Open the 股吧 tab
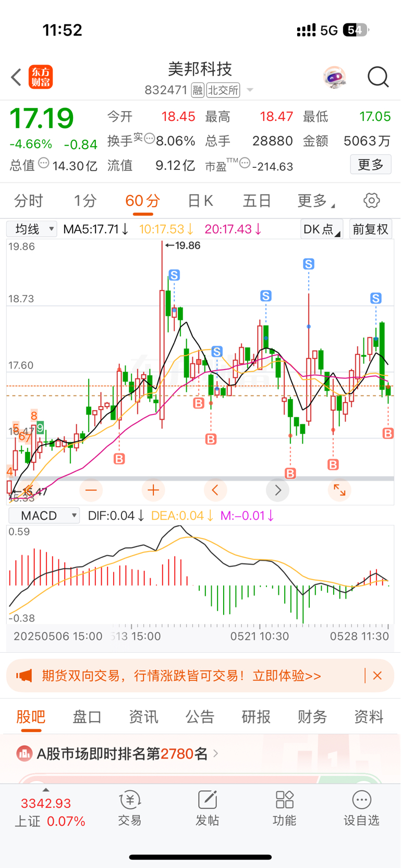 tap(31, 717)
